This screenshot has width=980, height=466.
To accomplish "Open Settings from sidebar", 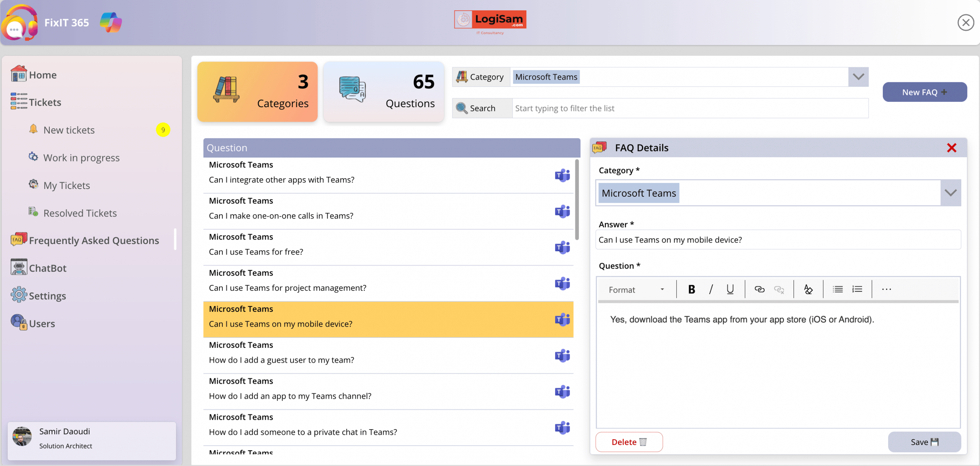I will point(39,295).
